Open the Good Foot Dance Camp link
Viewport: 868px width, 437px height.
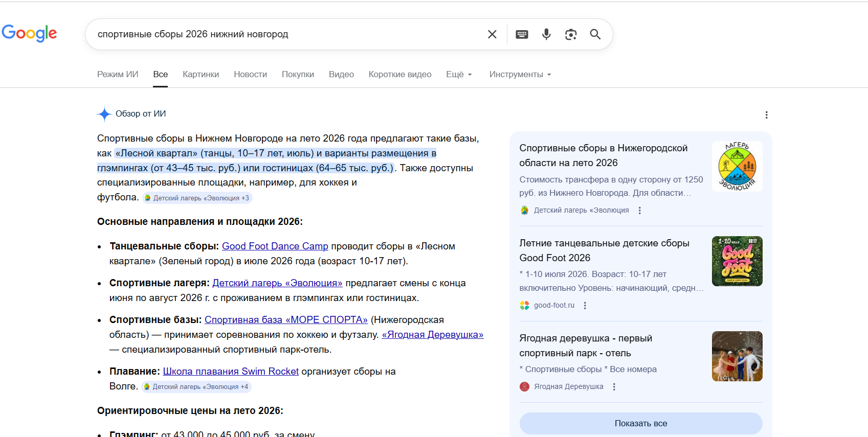point(275,246)
